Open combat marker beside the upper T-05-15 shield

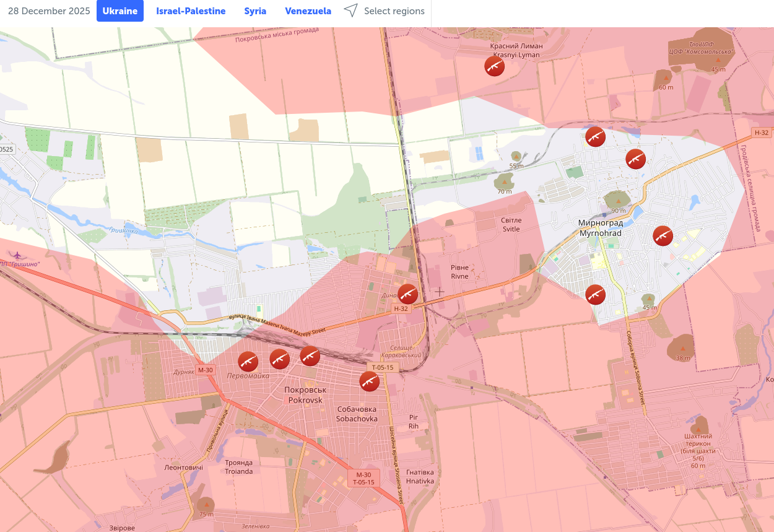pyautogui.click(x=370, y=381)
